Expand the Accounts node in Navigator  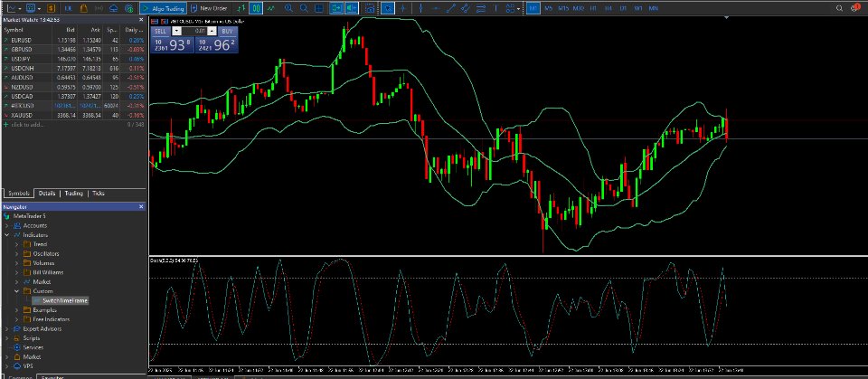[7, 225]
